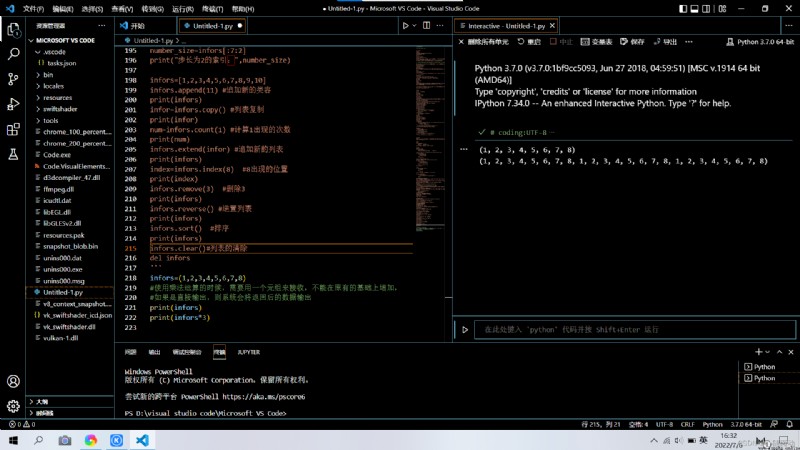The image size is (800, 450).
Task: Interrupt the running kernel
Action: click(561, 42)
